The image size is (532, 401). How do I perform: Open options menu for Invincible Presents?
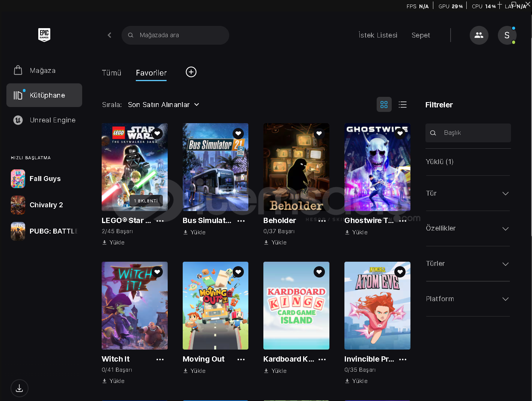(403, 359)
